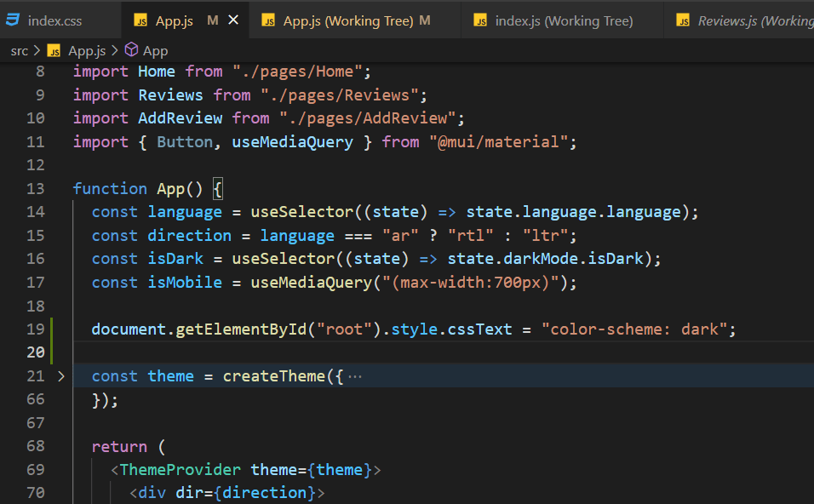Image resolution: width=814 pixels, height=504 pixels.
Task: Click the ThemeProvider token on line 69
Action: coord(179,469)
